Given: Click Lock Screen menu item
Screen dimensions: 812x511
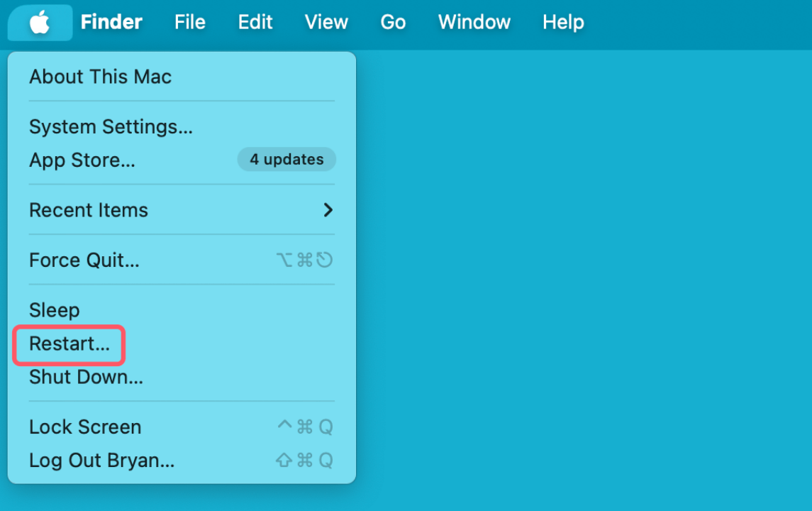Looking at the screenshot, I should [85, 427].
